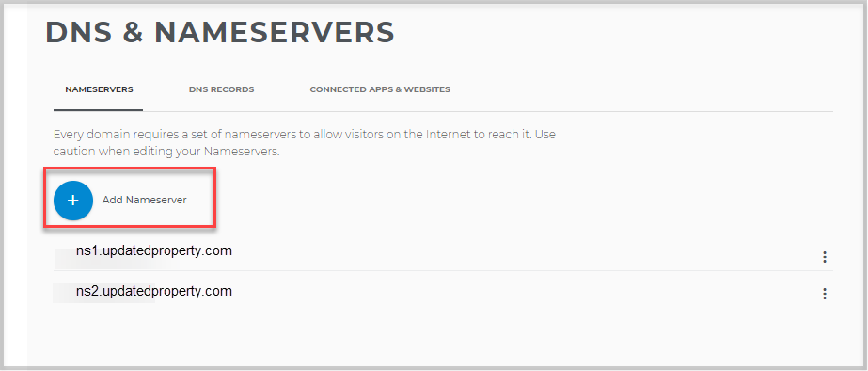The image size is (868, 371).
Task: Open options menu for ns1.updatedproperty.com
Action: click(824, 257)
